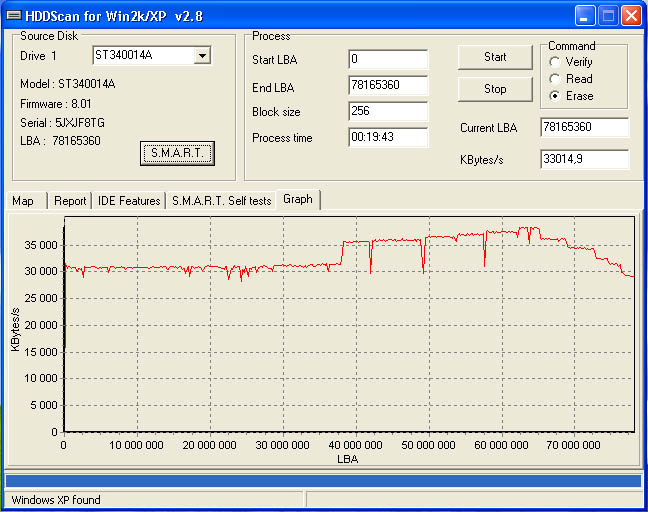The image size is (648, 512).
Task: Select the Verify command radio button
Action: 555,62
